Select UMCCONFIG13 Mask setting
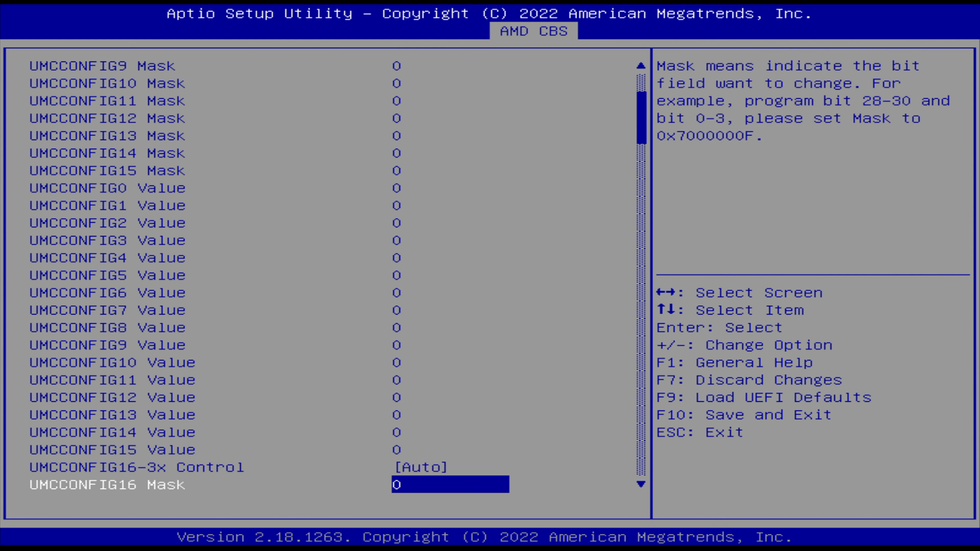The width and height of the screenshot is (980, 551). click(x=107, y=136)
